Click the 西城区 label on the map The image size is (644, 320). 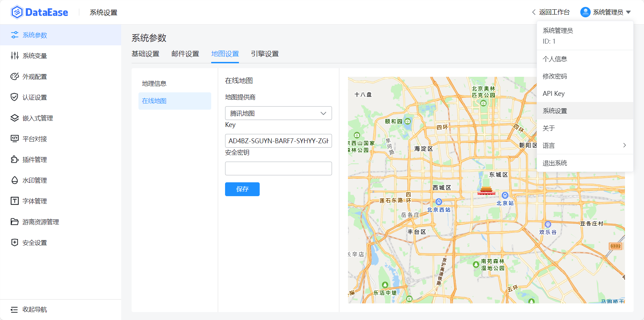point(442,188)
